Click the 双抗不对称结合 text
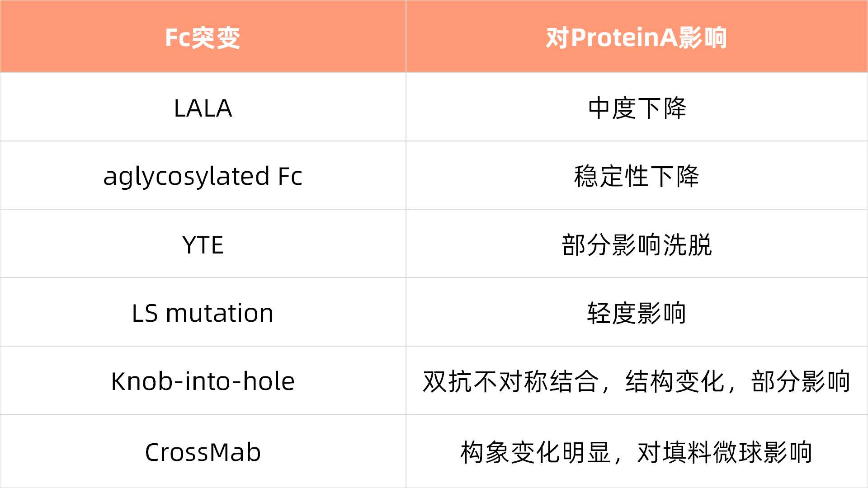Viewport: 868px width, 488px height. (511, 381)
